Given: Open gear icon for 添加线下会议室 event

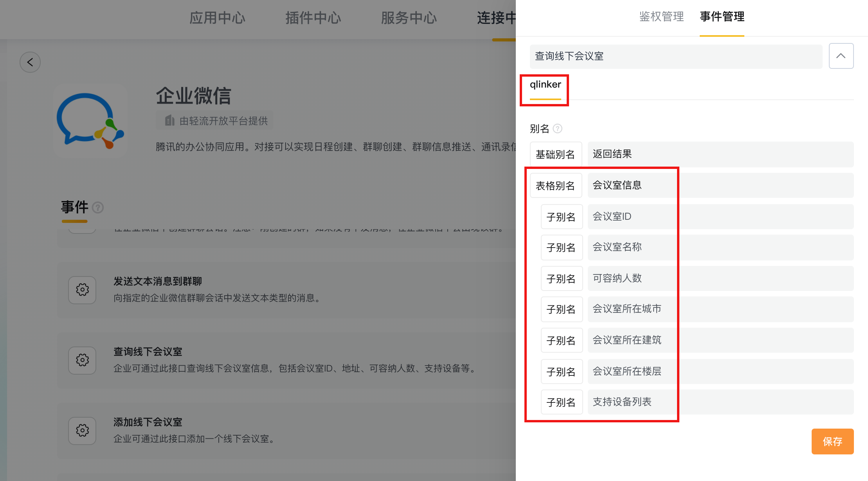Looking at the screenshot, I should pyautogui.click(x=82, y=431).
